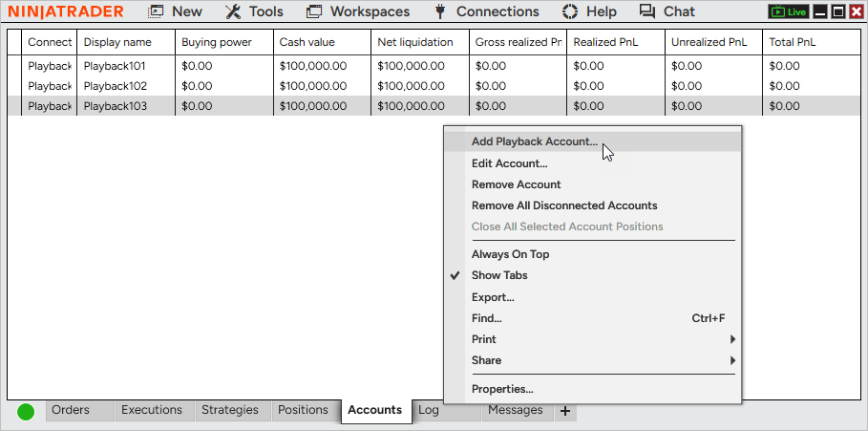Viewport: 868px width, 431px height.
Task: Sort by Cash value column header
Action: [x=322, y=42]
